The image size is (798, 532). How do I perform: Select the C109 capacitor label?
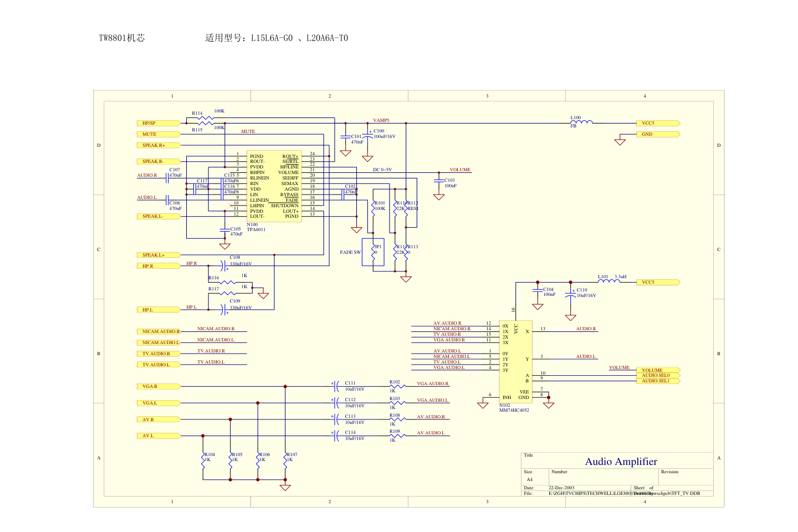pos(235,301)
